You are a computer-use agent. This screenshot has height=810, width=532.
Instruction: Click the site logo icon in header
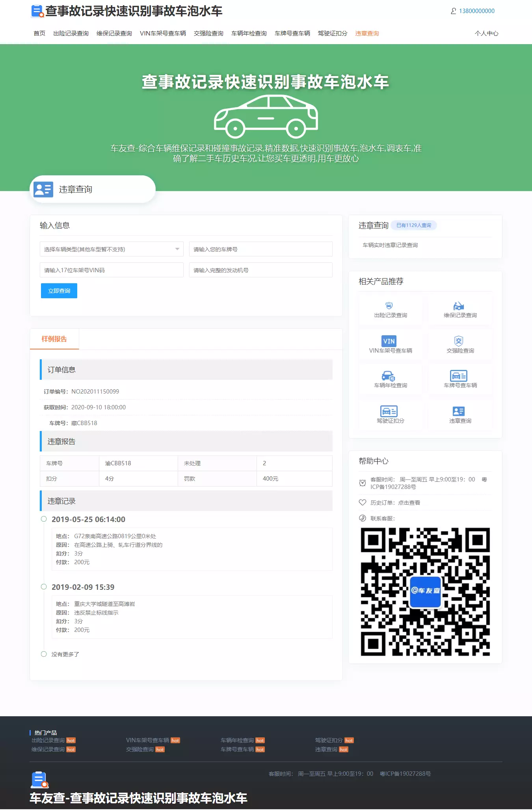pyautogui.click(x=37, y=11)
